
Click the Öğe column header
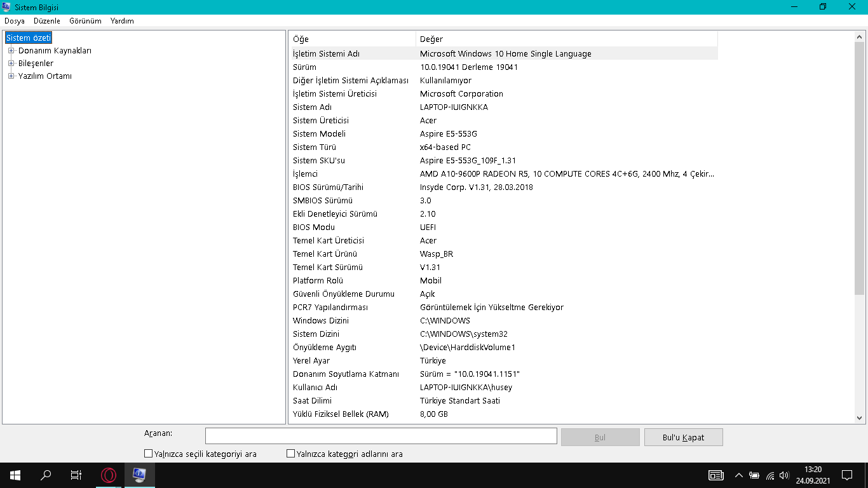tap(353, 39)
